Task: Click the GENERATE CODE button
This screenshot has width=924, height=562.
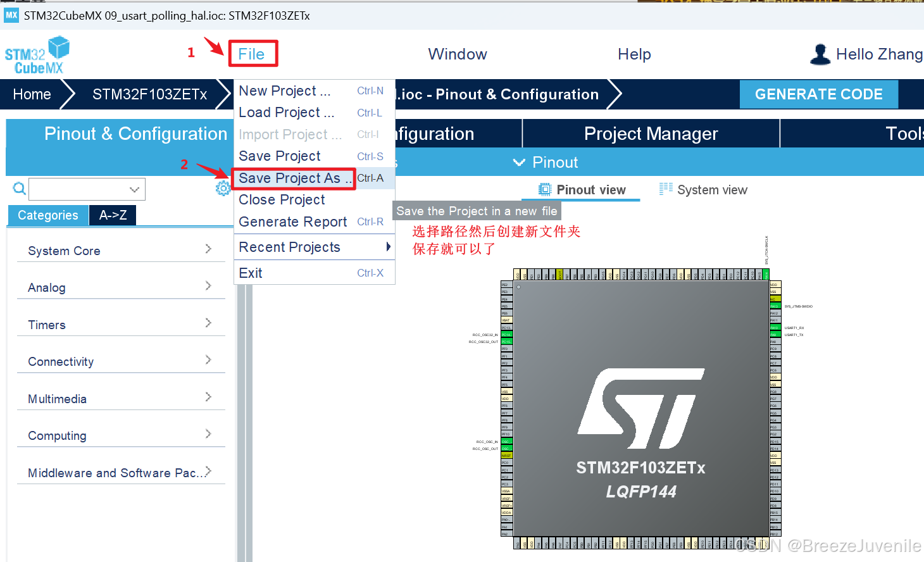Action: tap(819, 94)
